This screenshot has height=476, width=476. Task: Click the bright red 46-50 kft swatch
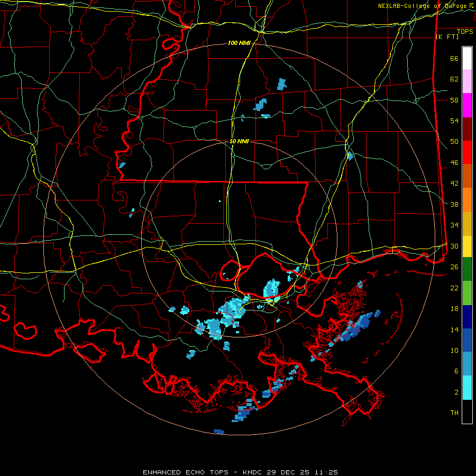coord(467,152)
